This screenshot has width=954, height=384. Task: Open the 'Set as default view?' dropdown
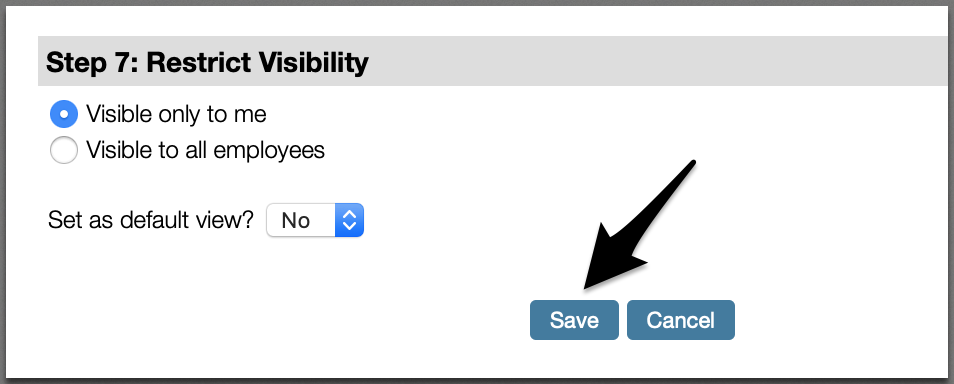315,220
